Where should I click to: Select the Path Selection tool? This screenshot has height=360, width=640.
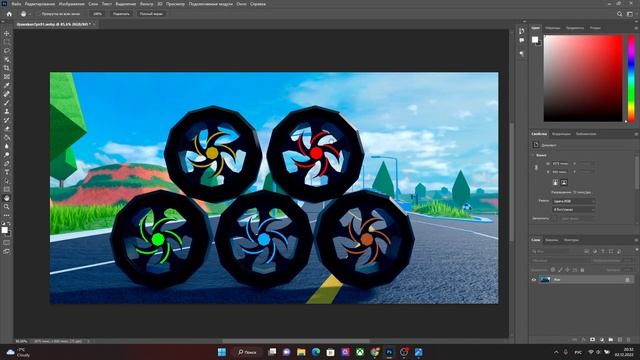(x=7, y=180)
